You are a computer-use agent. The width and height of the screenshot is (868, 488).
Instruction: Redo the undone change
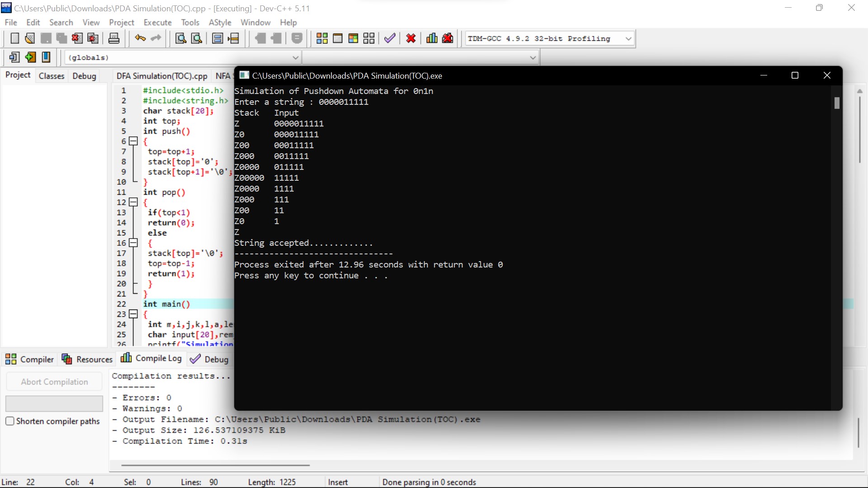click(x=156, y=38)
